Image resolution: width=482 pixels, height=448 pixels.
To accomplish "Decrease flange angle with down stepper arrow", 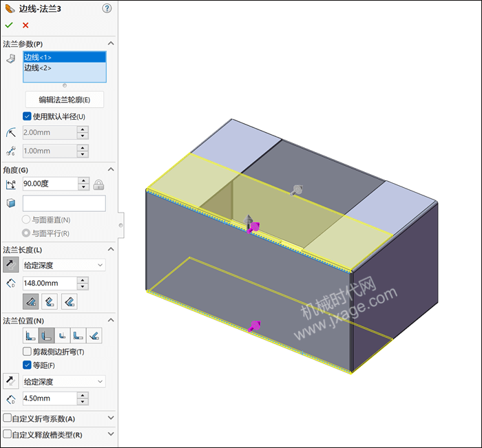I will 83,187.
